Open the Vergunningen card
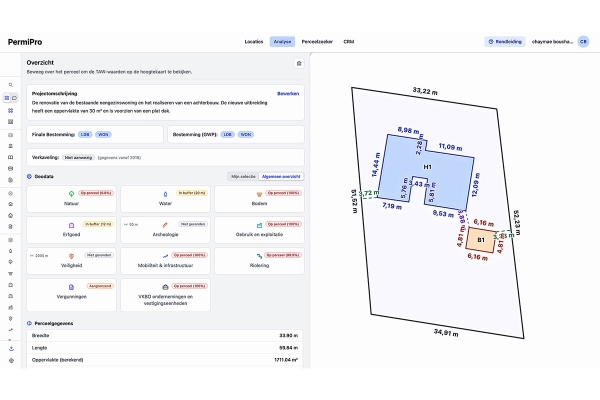The height and width of the screenshot is (400, 600). [x=72, y=295]
